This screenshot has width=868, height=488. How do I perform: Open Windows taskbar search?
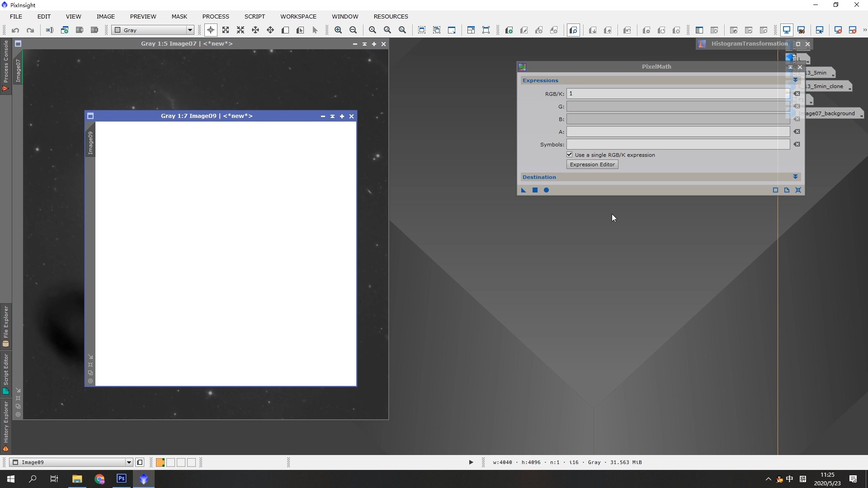click(33, 479)
